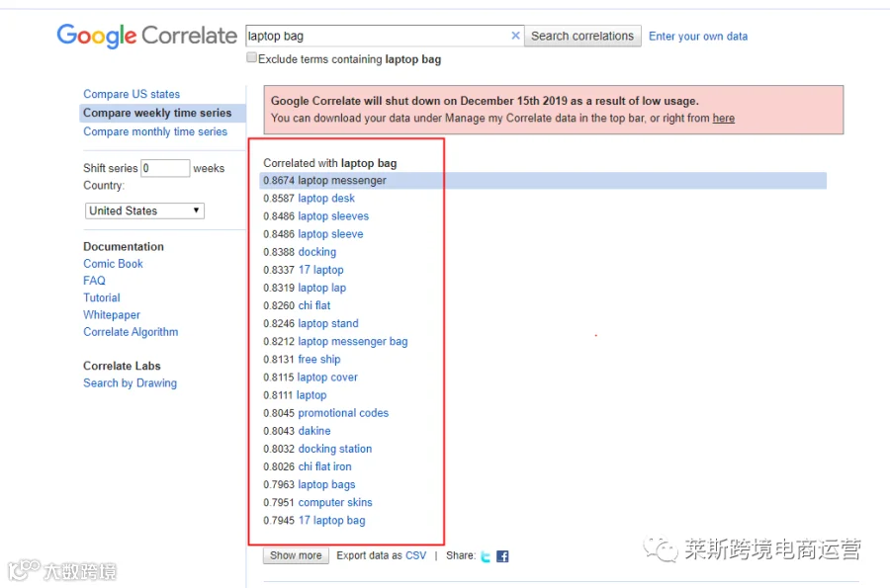Select 'dakine' correlation
Screen dimensions: 890x588
tap(314, 431)
